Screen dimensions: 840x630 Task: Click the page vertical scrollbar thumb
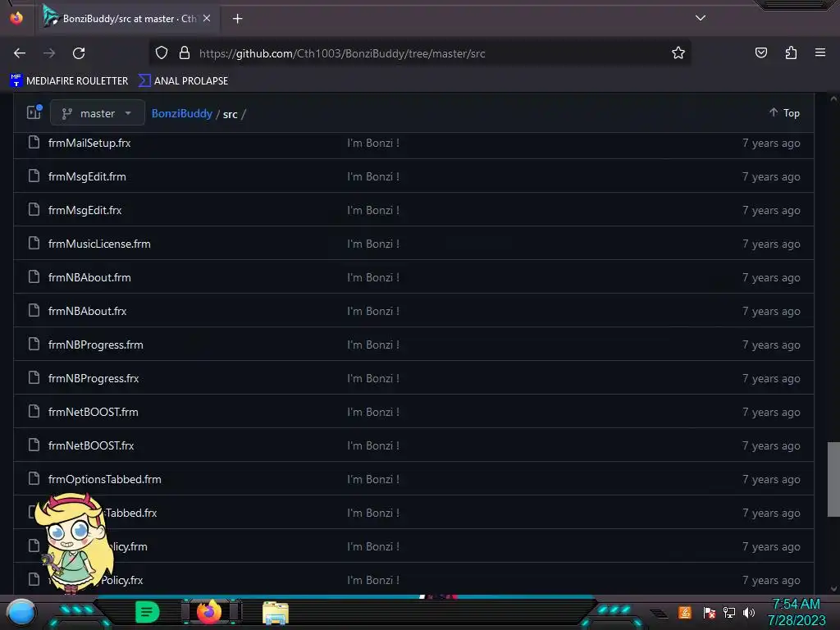tap(833, 479)
